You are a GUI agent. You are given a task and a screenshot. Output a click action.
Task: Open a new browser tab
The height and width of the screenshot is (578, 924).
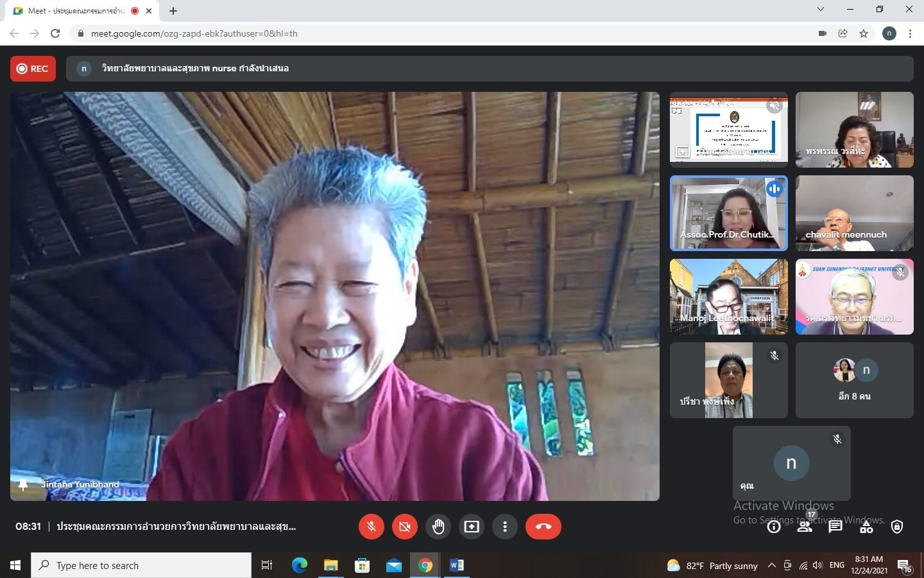[x=173, y=11]
